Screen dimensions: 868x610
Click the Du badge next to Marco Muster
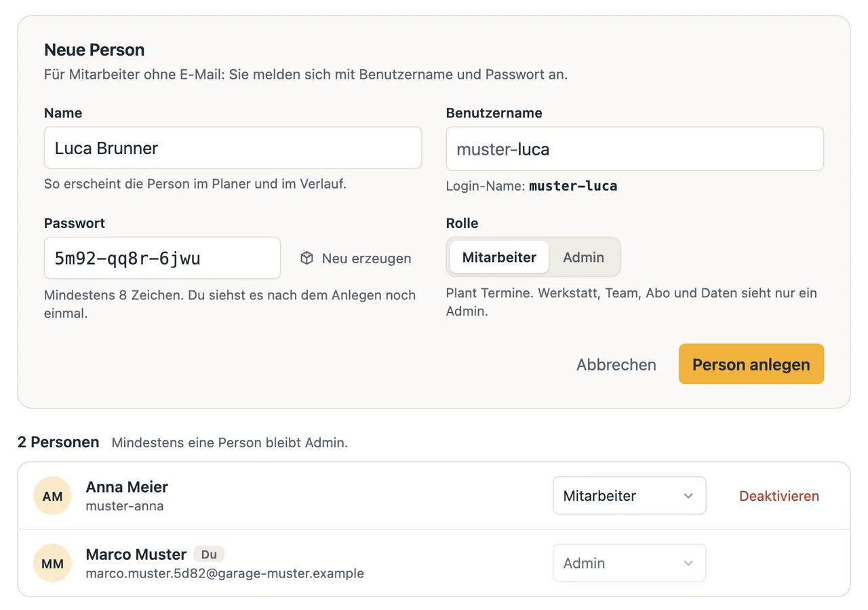click(x=209, y=554)
